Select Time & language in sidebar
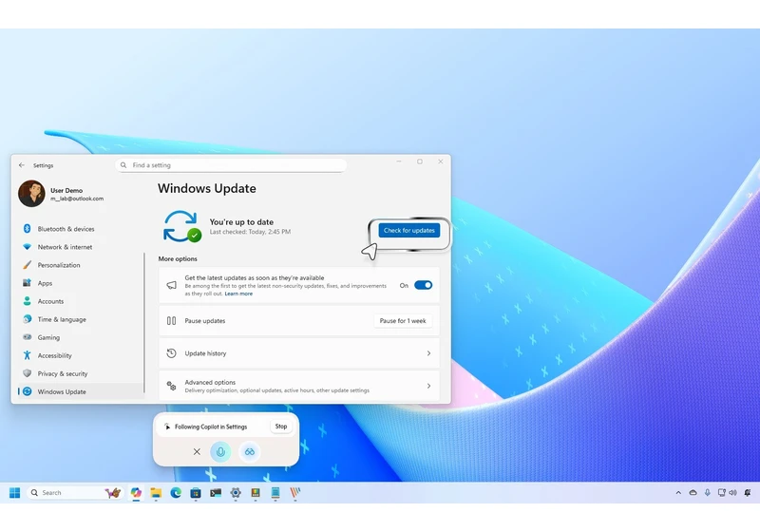Image resolution: width=760 pixels, height=532 pixels. point(62,319)
